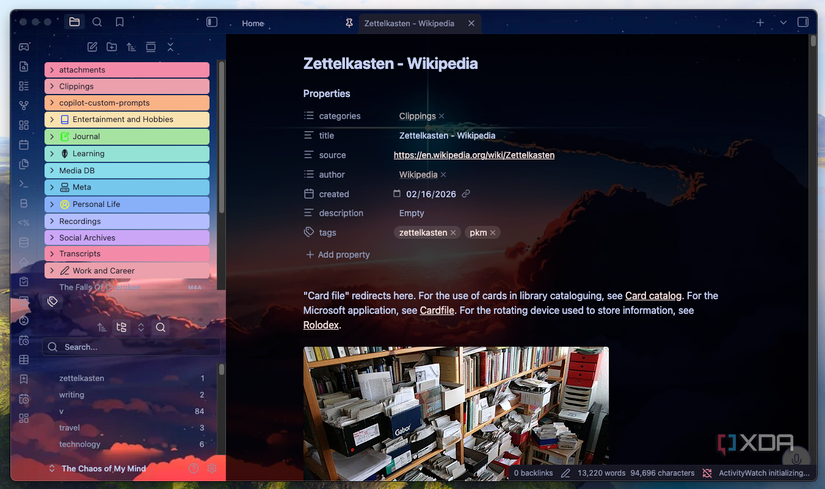Open the en.wikipedia.org Zettelkasten source link
Image resolution: width=825 pixels, height=489 pixels.
tap(474, 155)
